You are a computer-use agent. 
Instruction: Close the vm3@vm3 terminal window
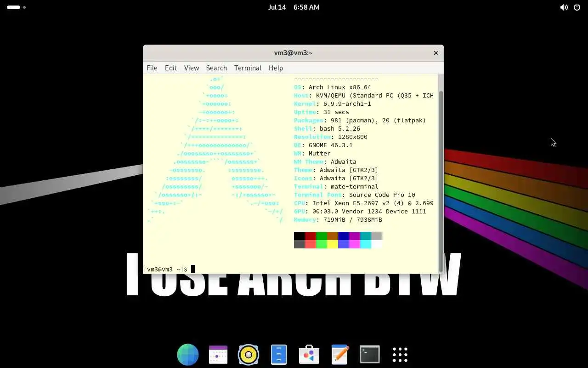click(x=436, y=53)
